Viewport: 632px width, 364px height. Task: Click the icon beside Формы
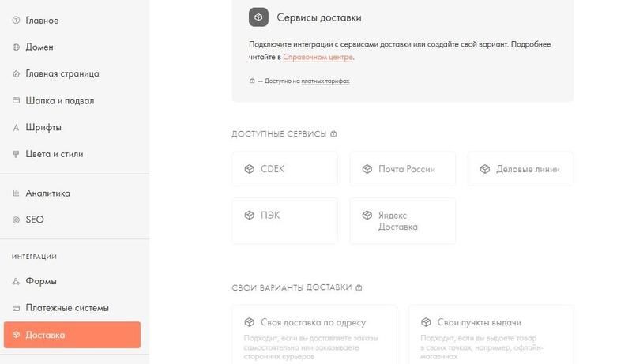click(16, 281)
